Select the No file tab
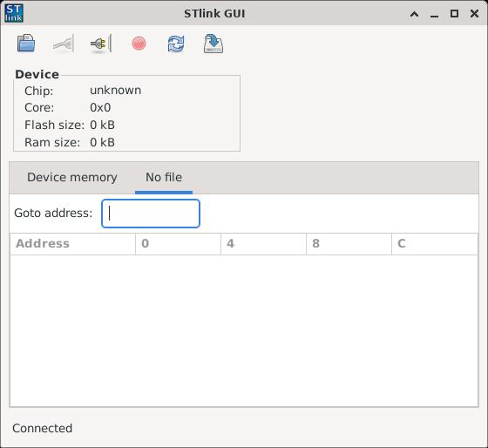This screenshot has width=488, height=448. click(164, 178)
